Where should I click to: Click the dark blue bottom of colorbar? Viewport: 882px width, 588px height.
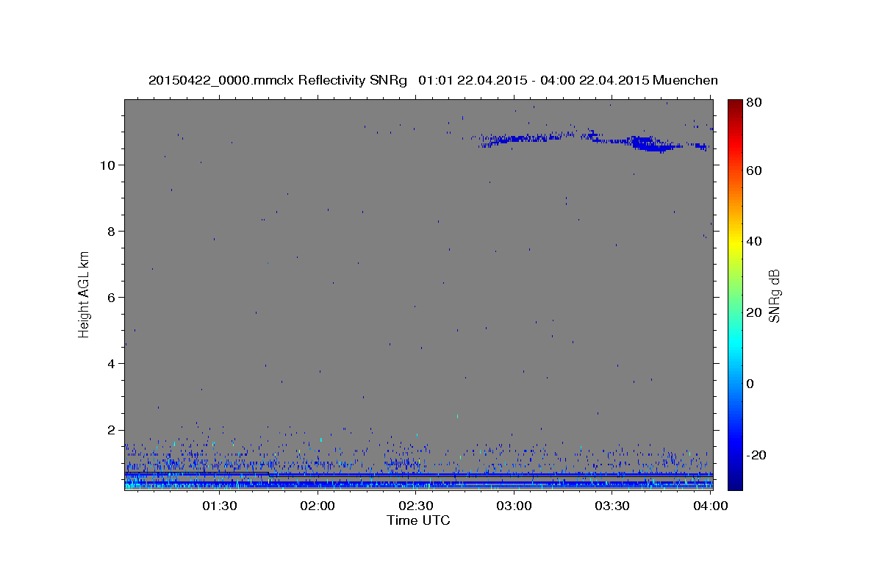[735, 484]
